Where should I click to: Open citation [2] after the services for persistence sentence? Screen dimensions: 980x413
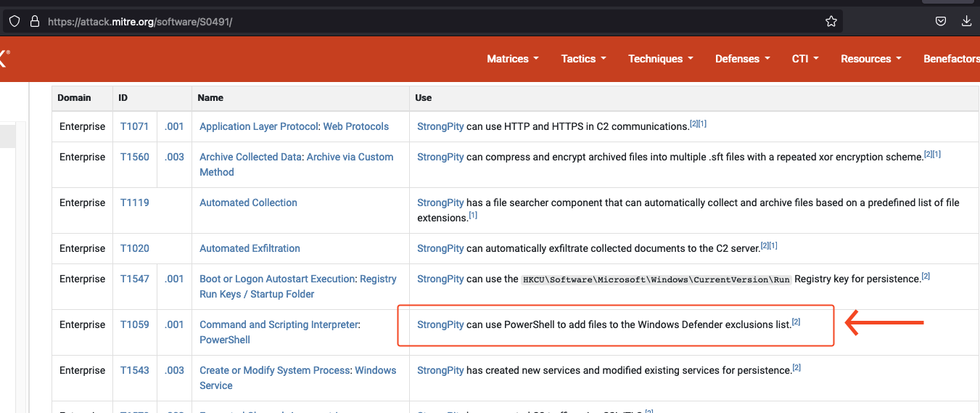(x=796, y=368)
